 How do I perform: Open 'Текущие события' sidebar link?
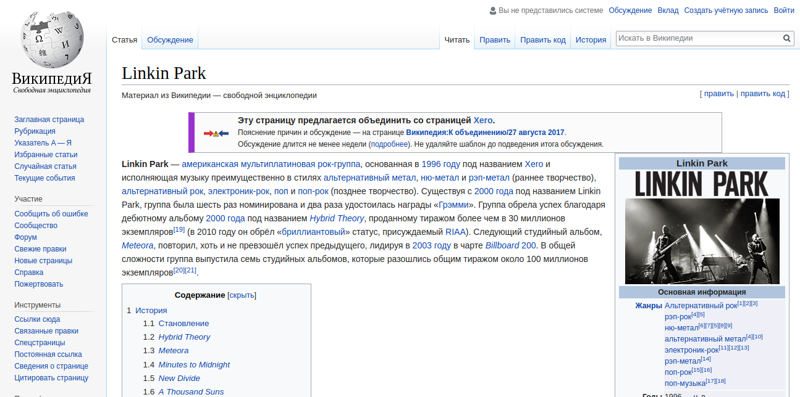click(44, 178)
